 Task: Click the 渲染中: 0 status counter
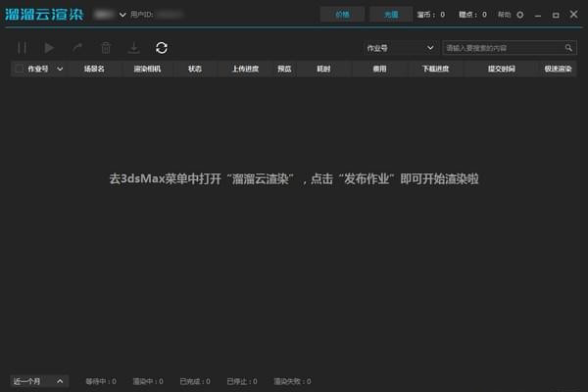point(148,381)
